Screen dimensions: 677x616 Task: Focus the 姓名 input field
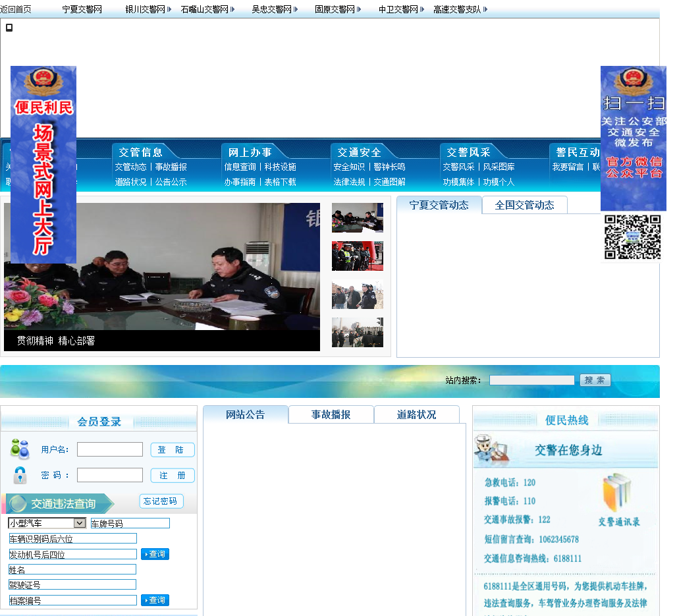click(72, 569)
